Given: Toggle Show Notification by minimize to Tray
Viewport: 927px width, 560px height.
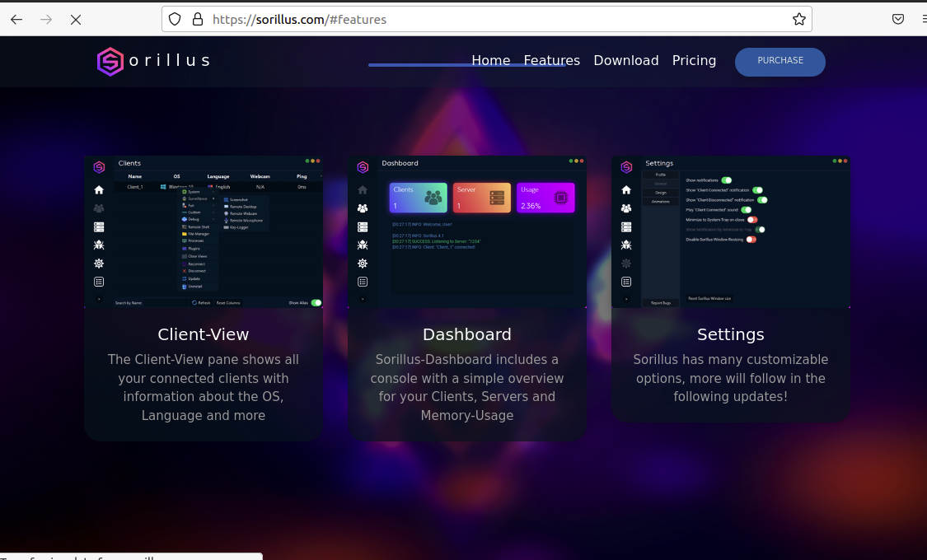Looking at the screenshot, I should (760, 229).
